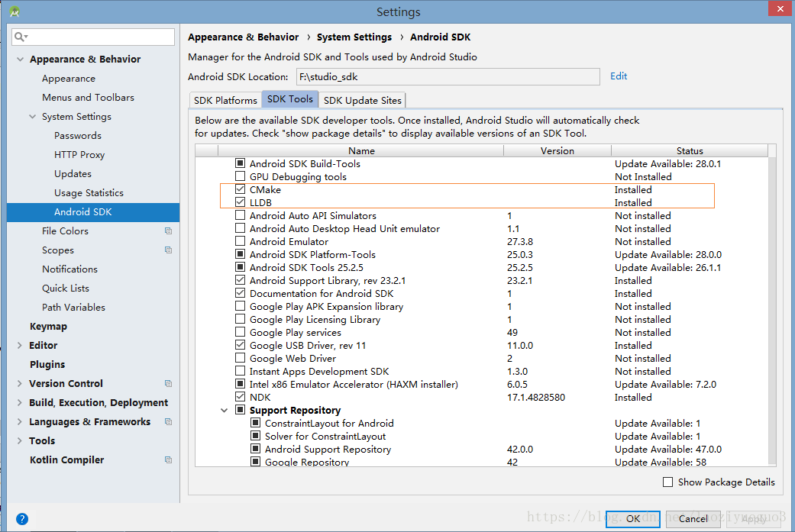Expand Build, Execution, Deployment node
Image resolution: width=795 pixels, height=532 pixels.
click(20, 403)
